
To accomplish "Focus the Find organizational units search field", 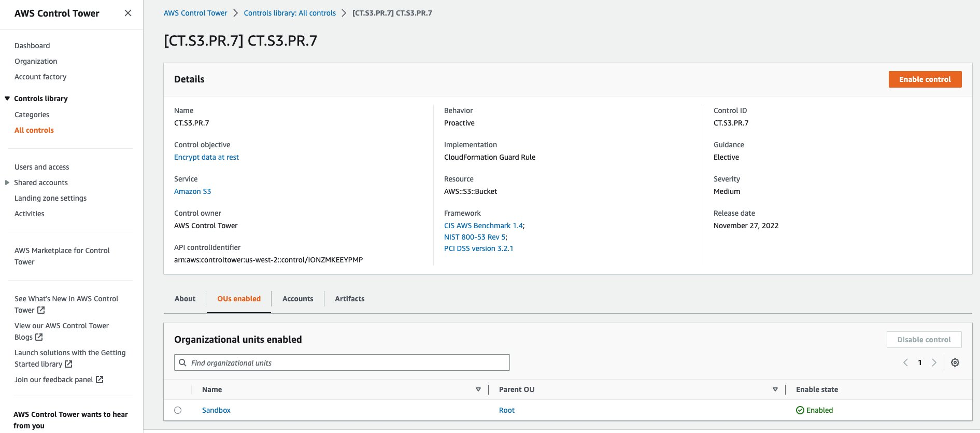I will click(342, 362).
